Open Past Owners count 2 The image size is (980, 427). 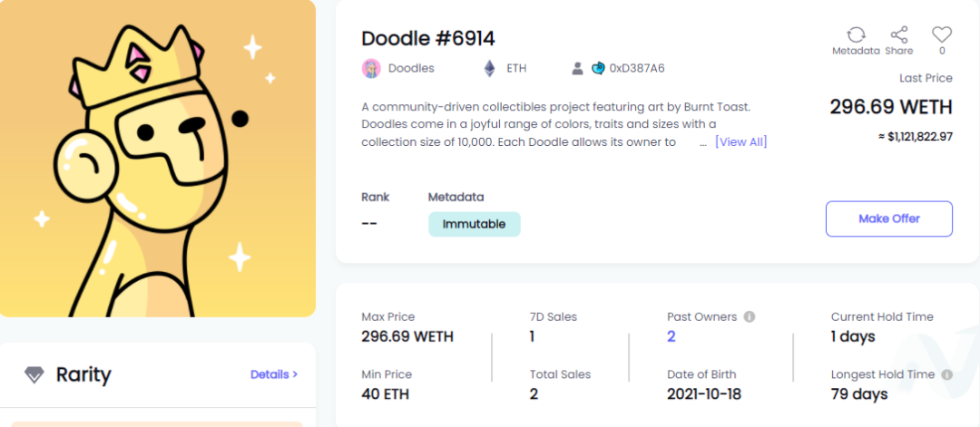[671, 336]
